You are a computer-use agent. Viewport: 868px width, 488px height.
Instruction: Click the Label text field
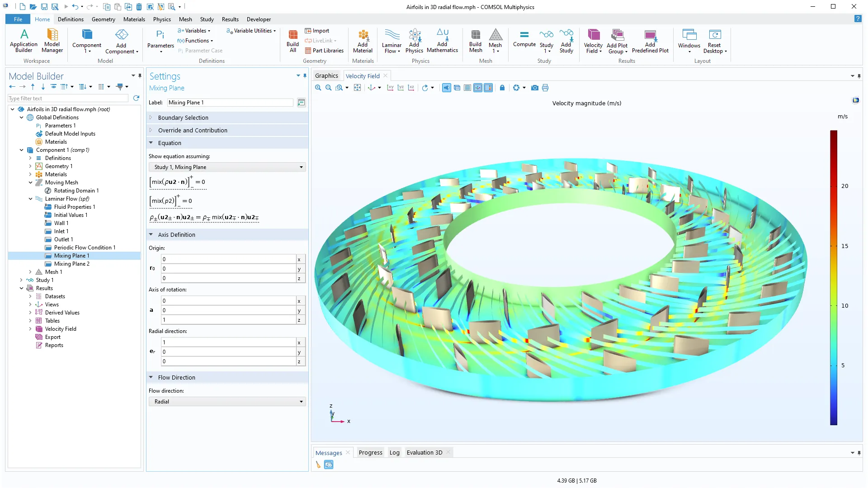pos(230,103)
